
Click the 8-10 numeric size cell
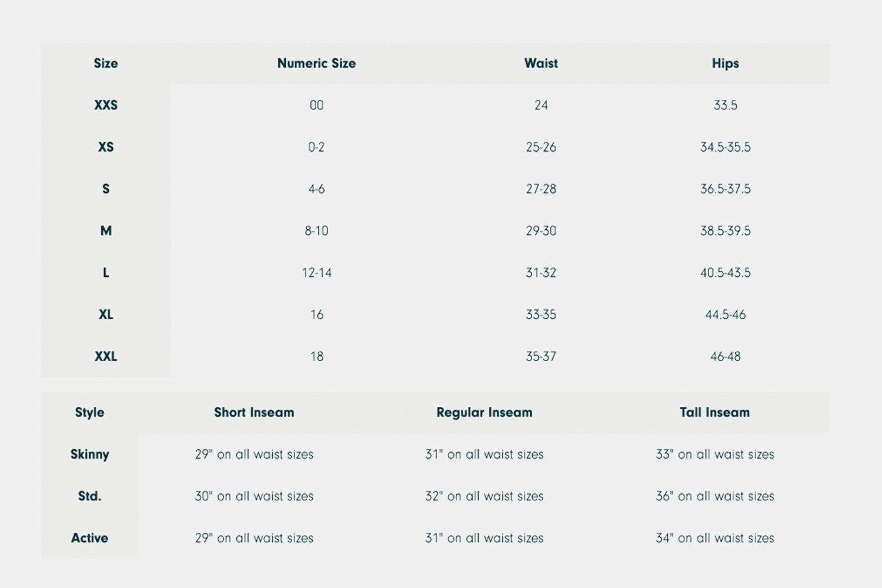pos(316,231)
